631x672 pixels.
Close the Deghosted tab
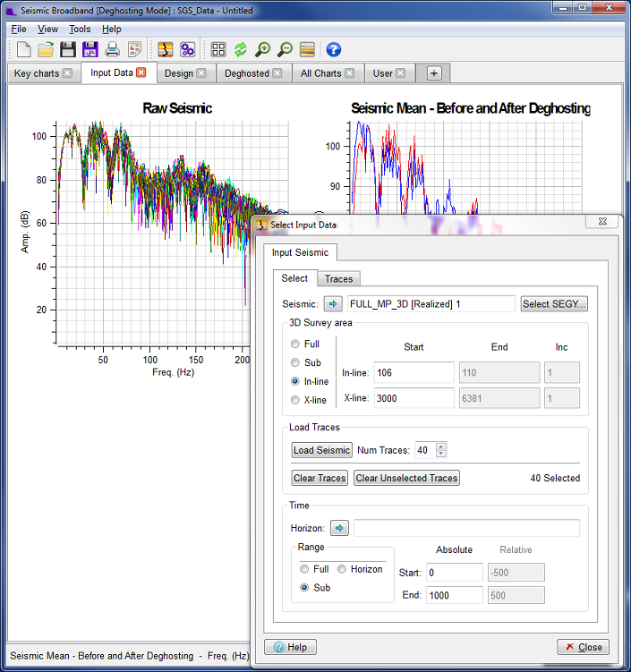tap(277, 72)
